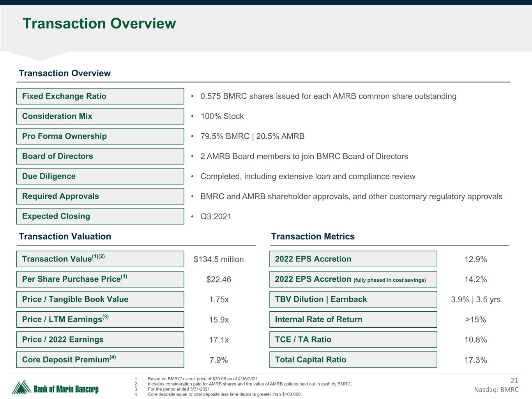Click the Required Approvals box
532x399 pixels.
[100, 196]
